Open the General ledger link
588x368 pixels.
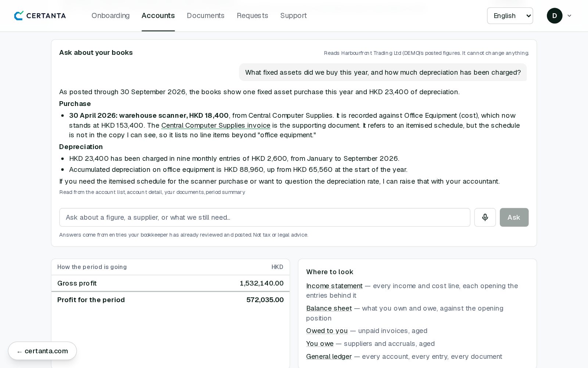coord(329,356)
